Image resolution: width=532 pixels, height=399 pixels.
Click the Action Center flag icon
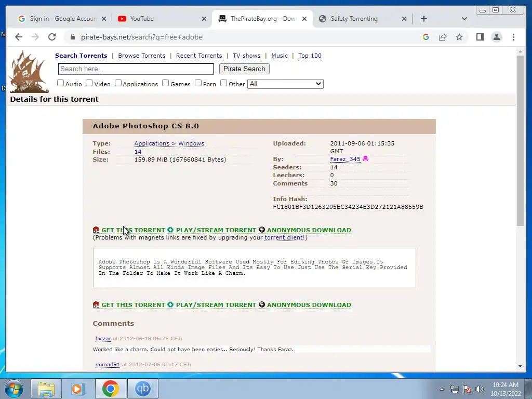467,389
